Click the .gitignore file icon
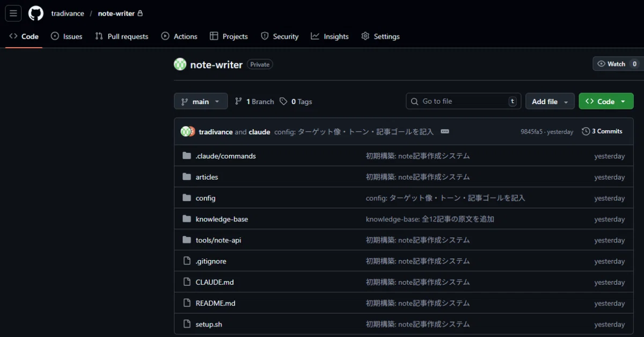Image resolution: width=644 pixels, height=337 pixels. pos(187,261)
